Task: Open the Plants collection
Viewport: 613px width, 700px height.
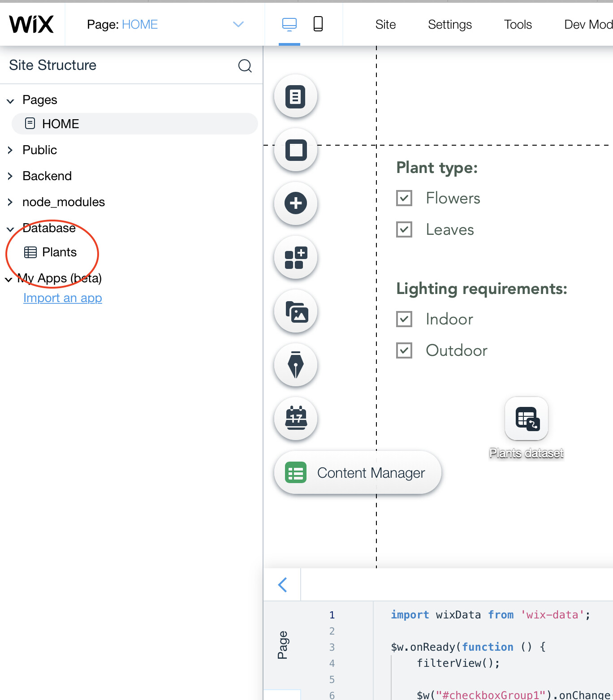Action: pyautogui.click(x=59, y=252)
